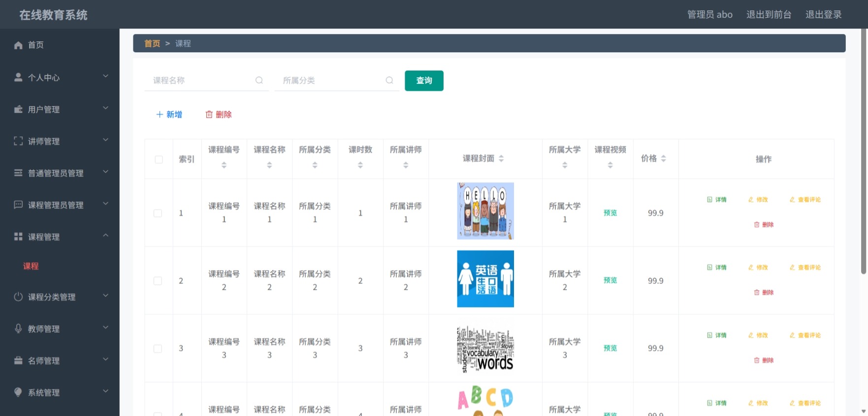Screen dimensions: 868x416
Task: Sort by 课程名称 column arrows
Action: pos(269,166)
